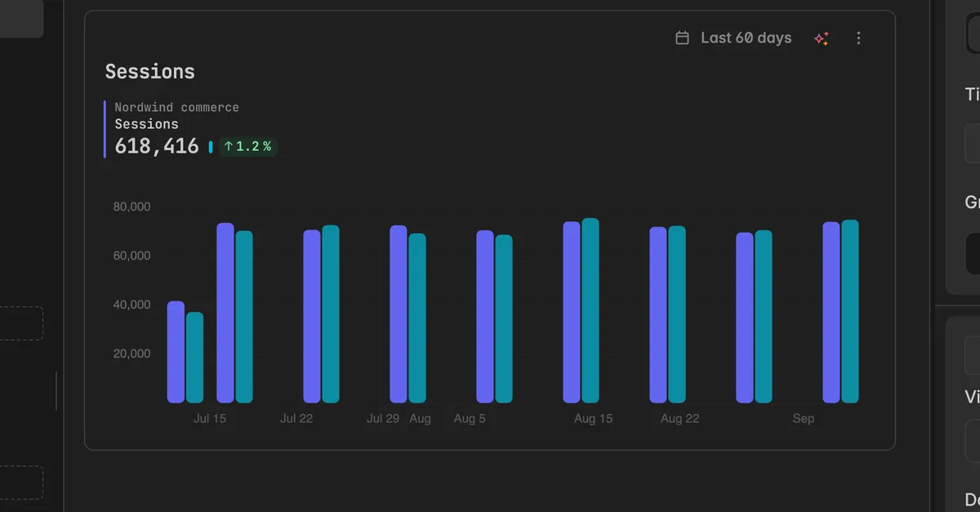This screenshot has width=980, height=512.
Task: Click the cyan comparison color marker
Action: [x=211, y=147]
